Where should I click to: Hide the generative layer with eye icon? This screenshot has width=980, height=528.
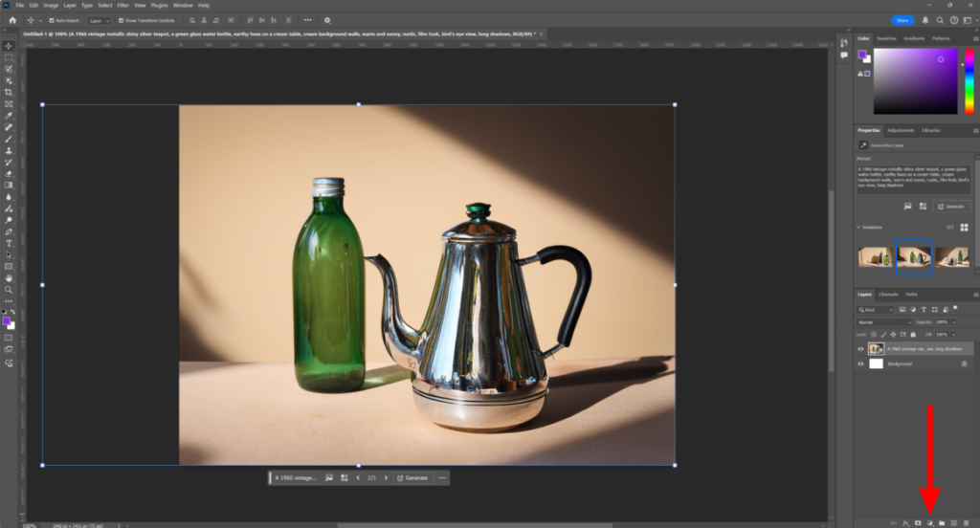coord(860,349)
